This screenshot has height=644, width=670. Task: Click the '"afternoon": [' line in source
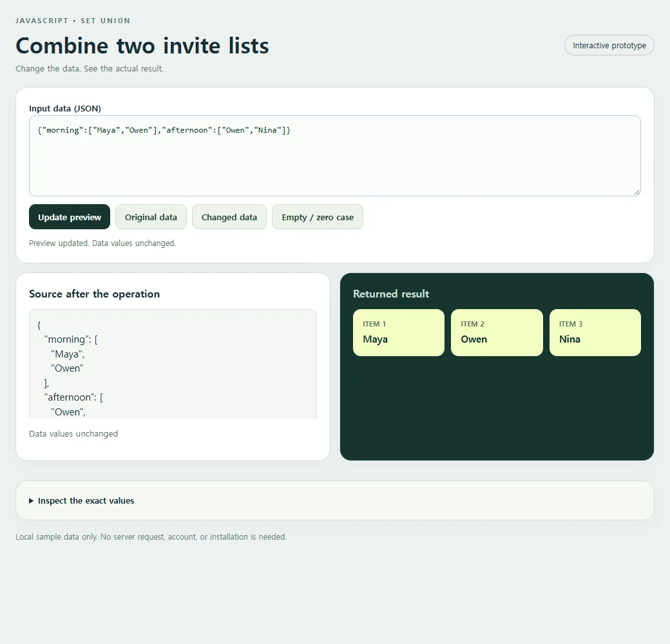73,397
